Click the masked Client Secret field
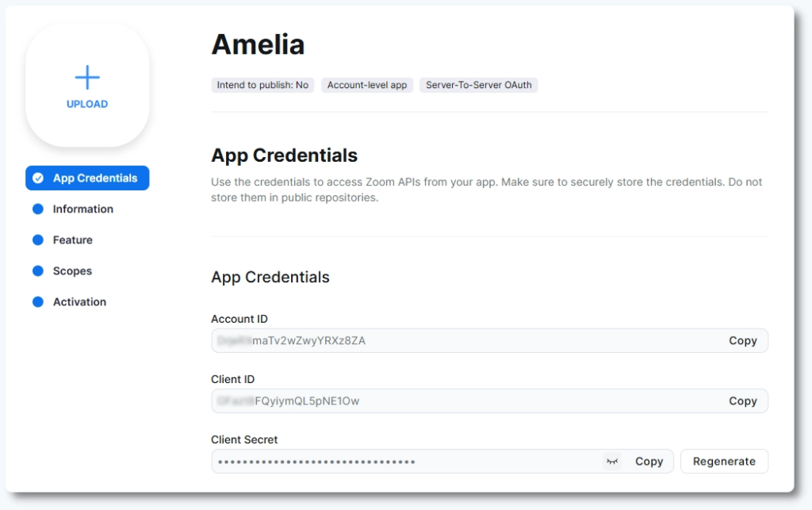The image size is (812, 510). point(396,462)
